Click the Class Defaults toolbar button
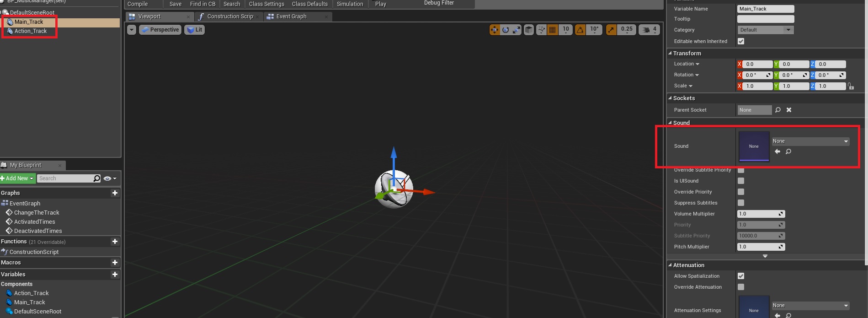 click(x=309, y=4)
